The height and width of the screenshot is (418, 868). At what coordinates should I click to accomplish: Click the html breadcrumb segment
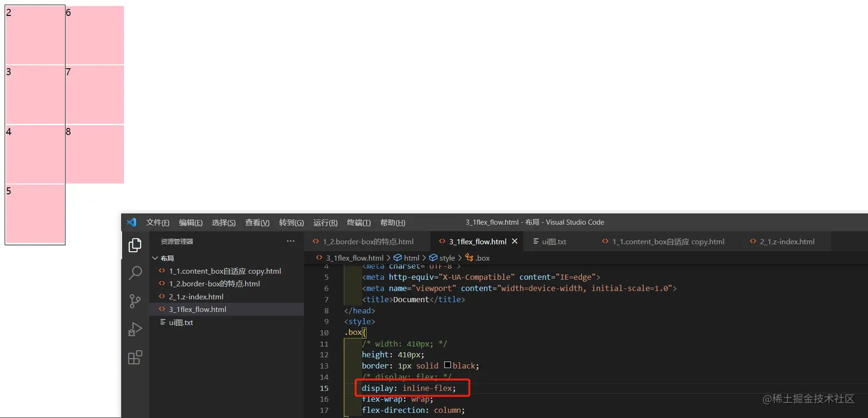406,258
